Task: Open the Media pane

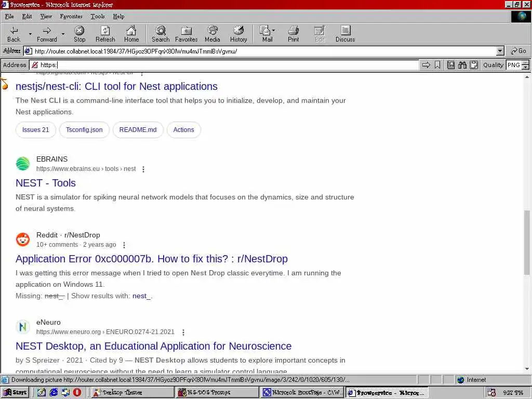Action: [x=212, y=34]
